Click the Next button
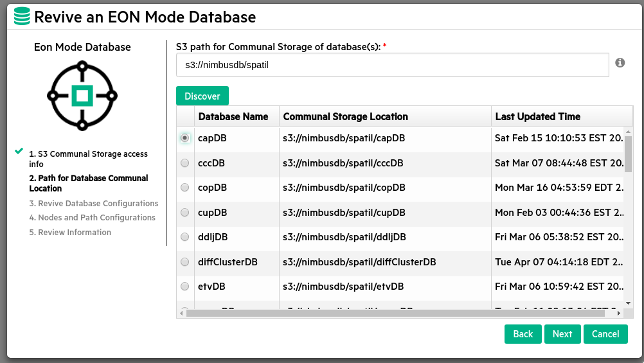 coord(562,334)
